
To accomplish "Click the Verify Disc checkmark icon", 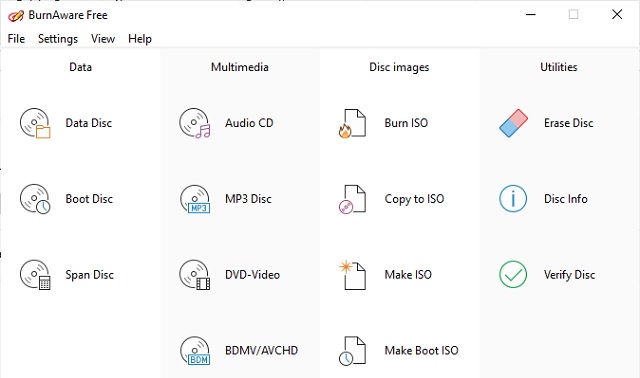I will (513, 275).
